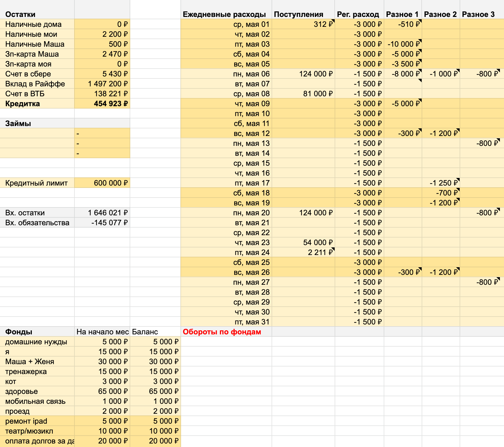The height and width of the screenshot is (447, 504).
Task: Select the '2 200 ₽' cash value
Action: [x=102, y=34]
